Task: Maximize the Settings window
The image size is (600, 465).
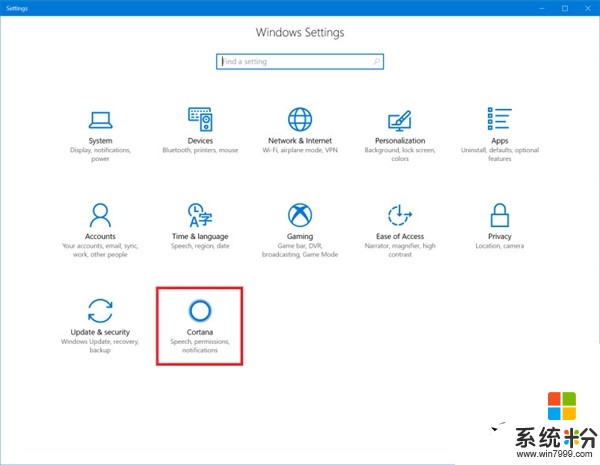Action: 565,8
